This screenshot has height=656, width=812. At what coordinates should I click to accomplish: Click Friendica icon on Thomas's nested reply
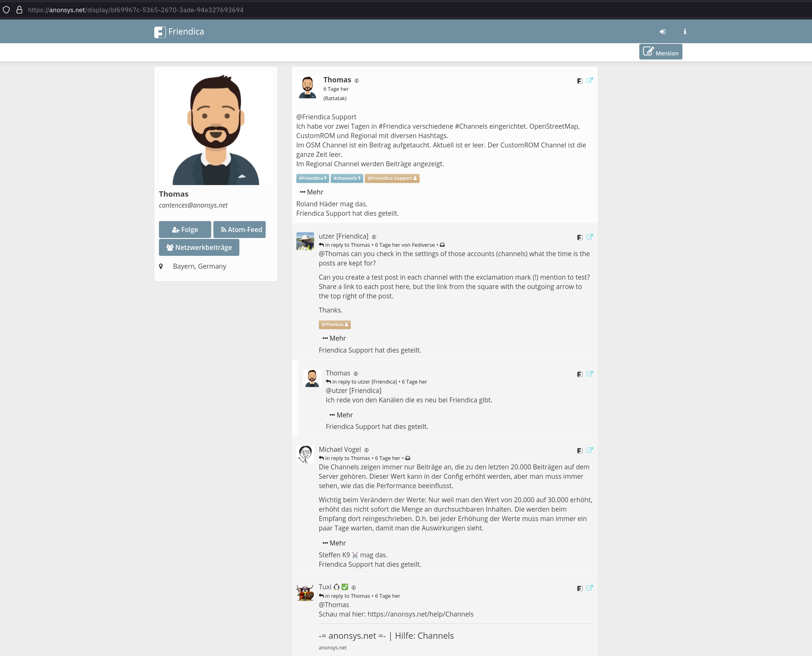coord(580,374)
